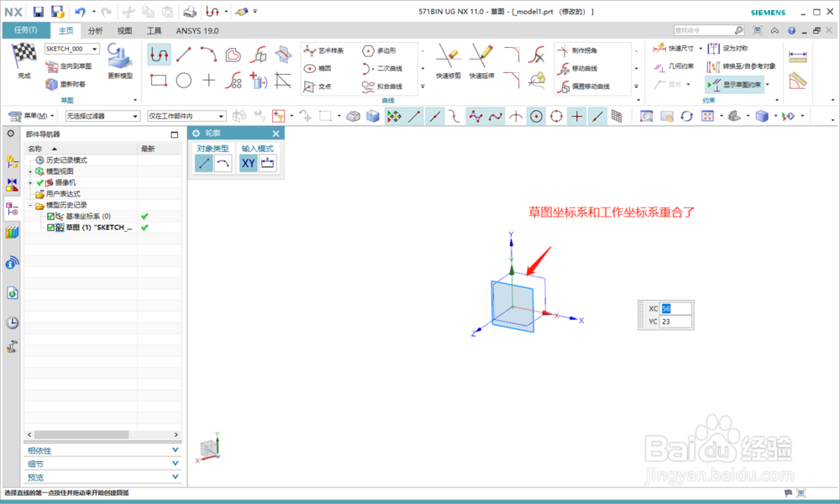Click the 艺术样条 studio spline tool
The width and height of the screenshot is (840, 504).
pos(324,50)
